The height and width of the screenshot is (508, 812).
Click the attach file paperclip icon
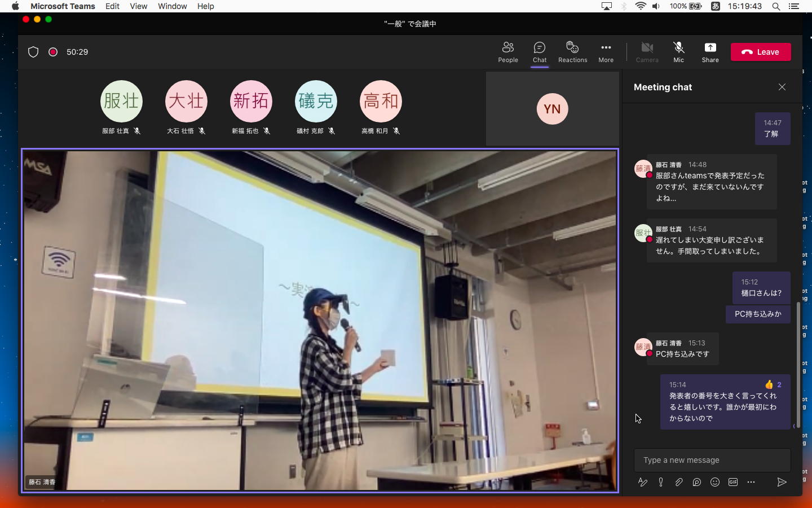coord(679,482)
